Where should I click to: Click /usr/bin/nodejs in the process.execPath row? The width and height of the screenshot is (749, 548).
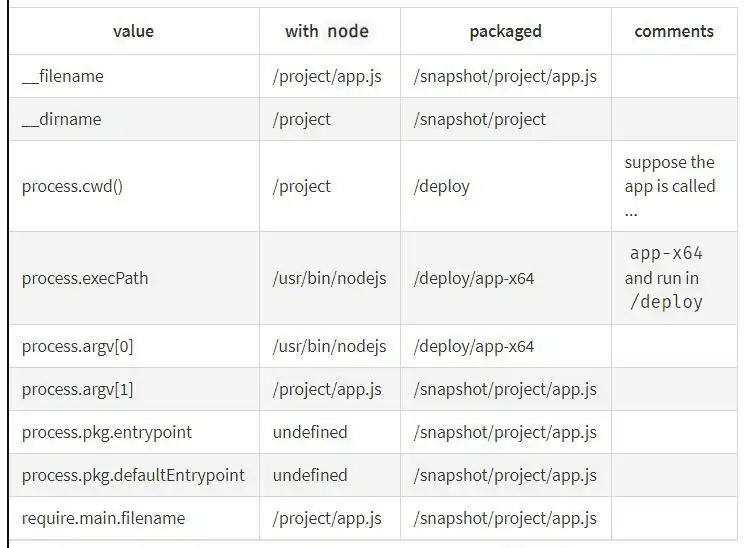point(329,278)
